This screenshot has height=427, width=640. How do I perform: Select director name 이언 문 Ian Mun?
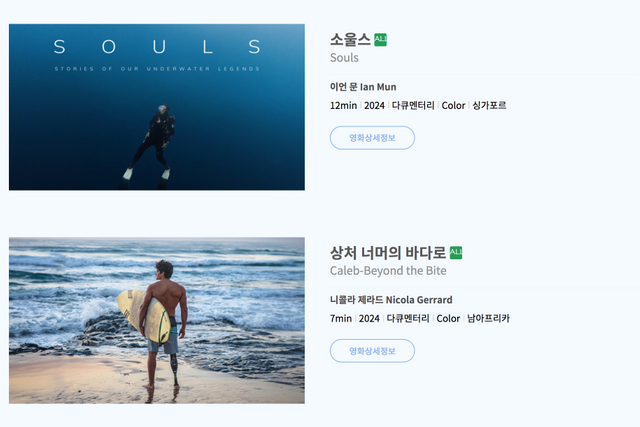point(363,87)
